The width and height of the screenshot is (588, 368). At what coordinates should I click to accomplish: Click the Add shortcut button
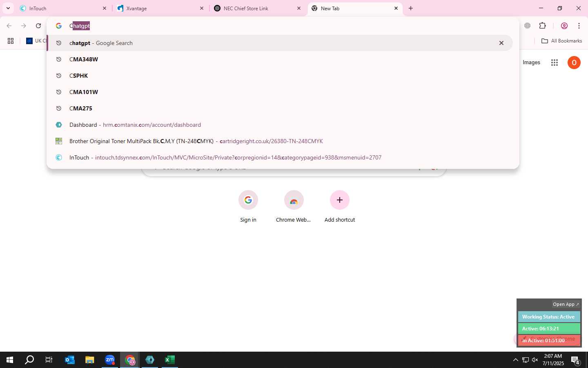pos(340,207)
